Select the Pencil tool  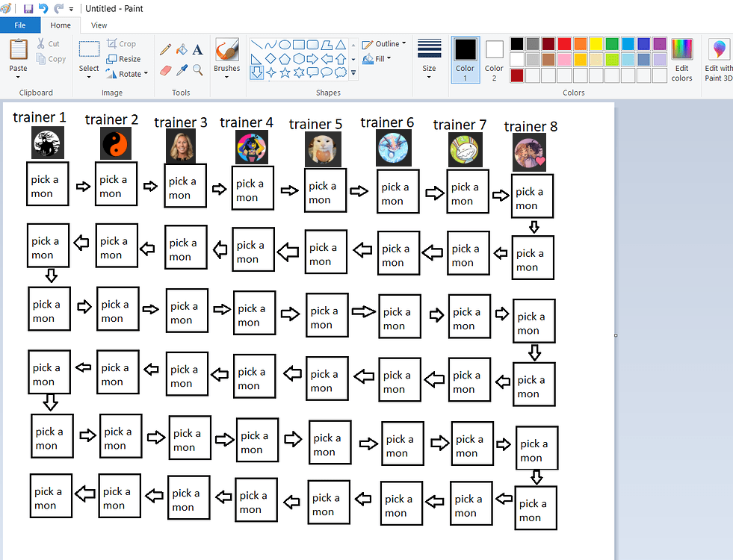tap(165, 49)
